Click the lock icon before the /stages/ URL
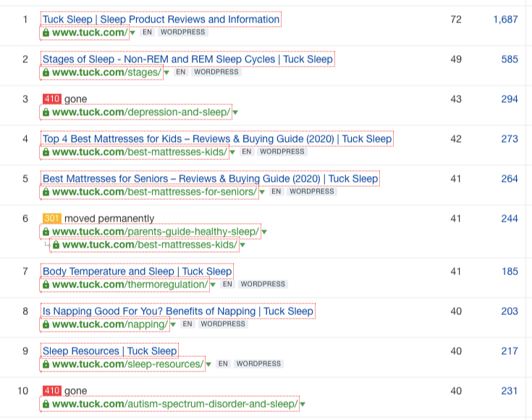The height and width of the screenshot is (420, 532). [x=46, y=72]
